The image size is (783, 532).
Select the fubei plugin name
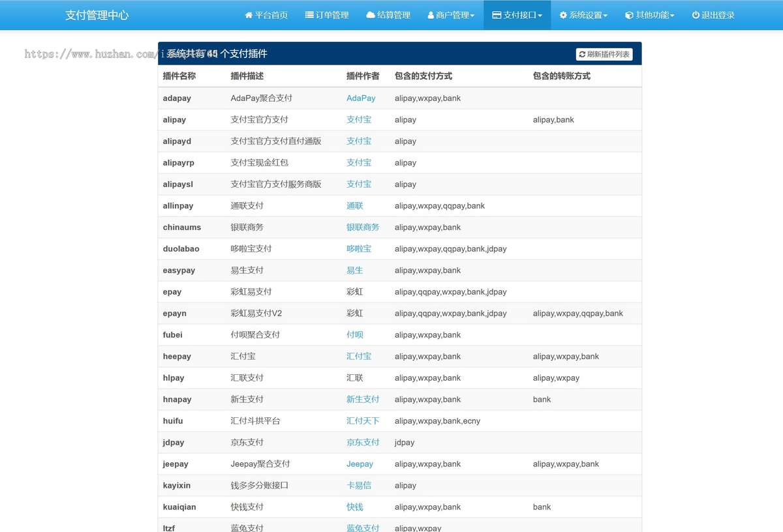point(173,335)
